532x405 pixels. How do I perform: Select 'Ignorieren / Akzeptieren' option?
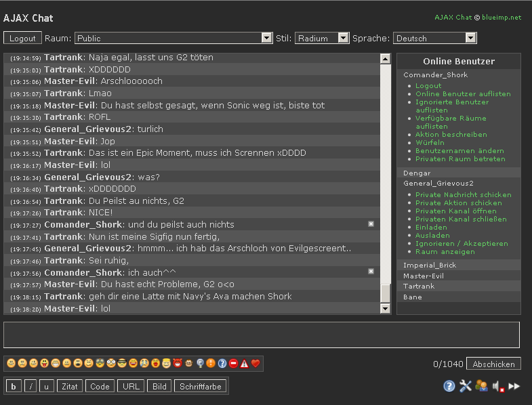(x=462, y=244)
